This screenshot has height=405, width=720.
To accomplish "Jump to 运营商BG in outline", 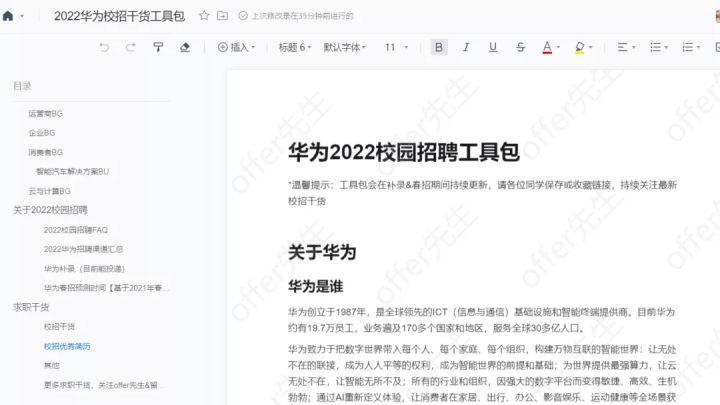I will pyautogui.click(x=45, y=113).
